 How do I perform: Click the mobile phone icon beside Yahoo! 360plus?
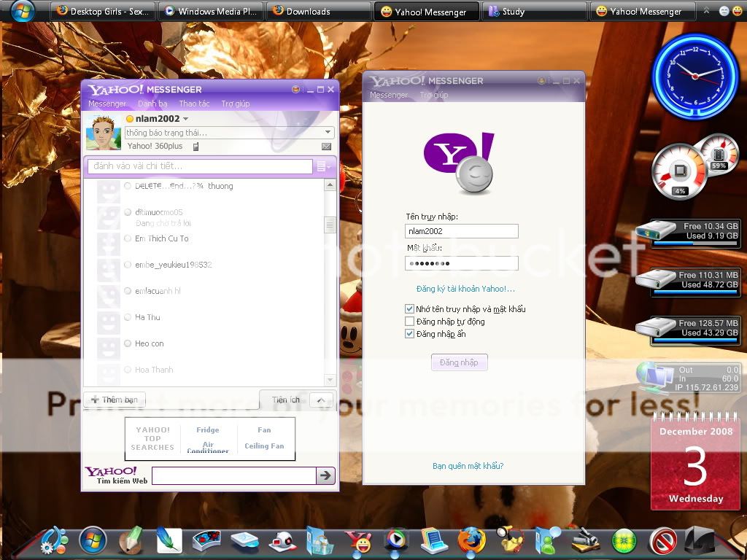click(x=196, y=147)
